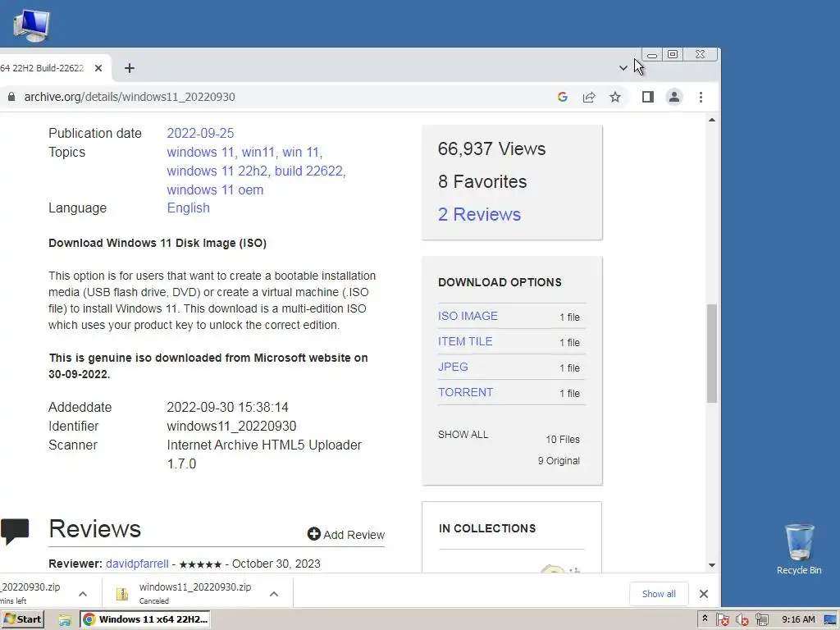This screenshot has height=630, width=840.
Task: Click the 9:16 AM clock
Action: [x=798, y=619]
